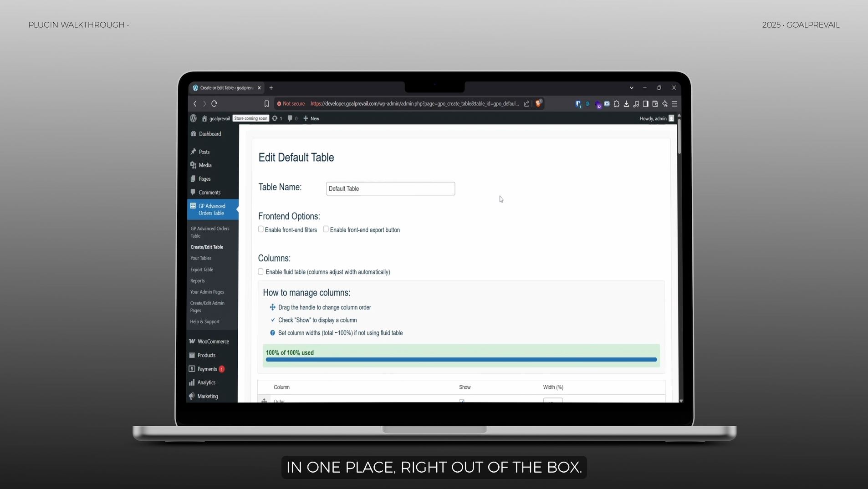Open the browser hamburger menu
This screenshot has width=868, height=489.
click(674, 104)
